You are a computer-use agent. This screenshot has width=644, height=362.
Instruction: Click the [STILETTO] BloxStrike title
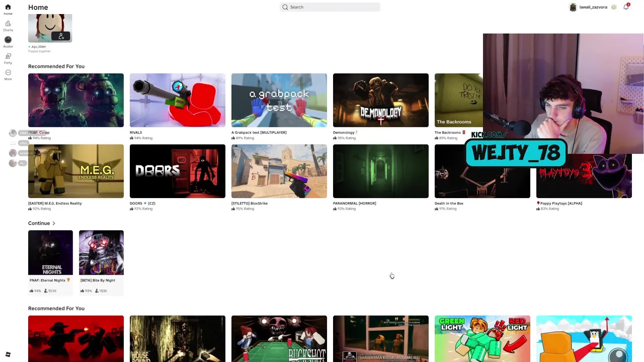click(x=250, y=203)
